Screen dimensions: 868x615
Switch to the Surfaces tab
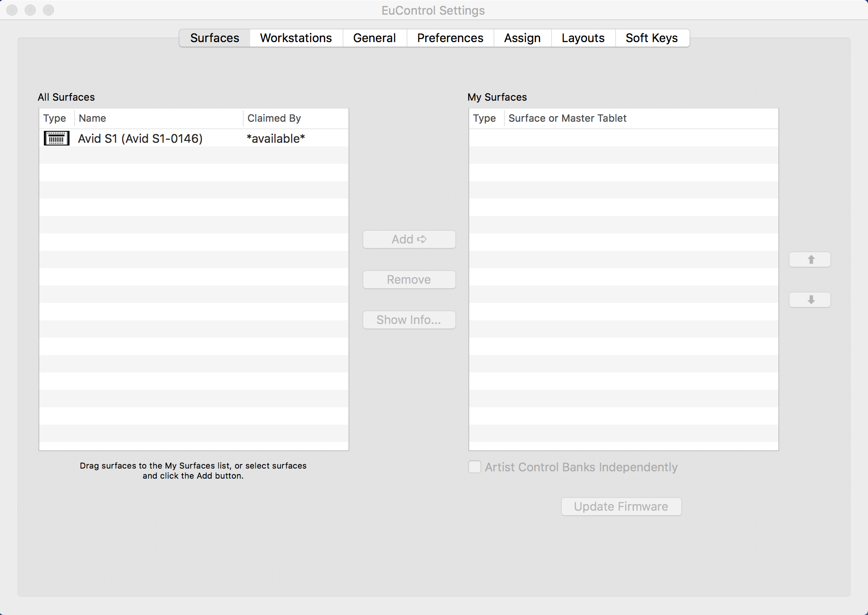(214, 38)
